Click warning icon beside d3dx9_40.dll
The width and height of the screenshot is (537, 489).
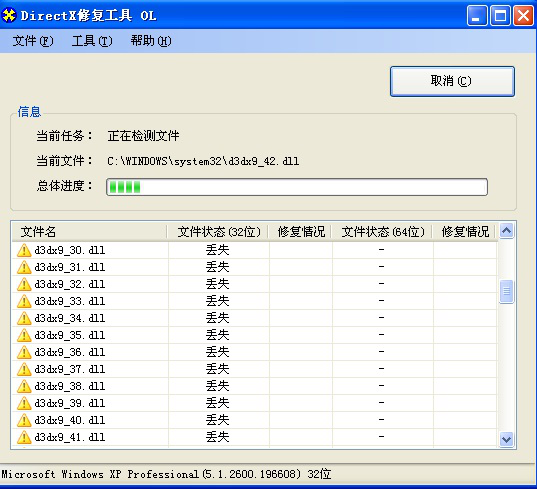tap(24, 421)
